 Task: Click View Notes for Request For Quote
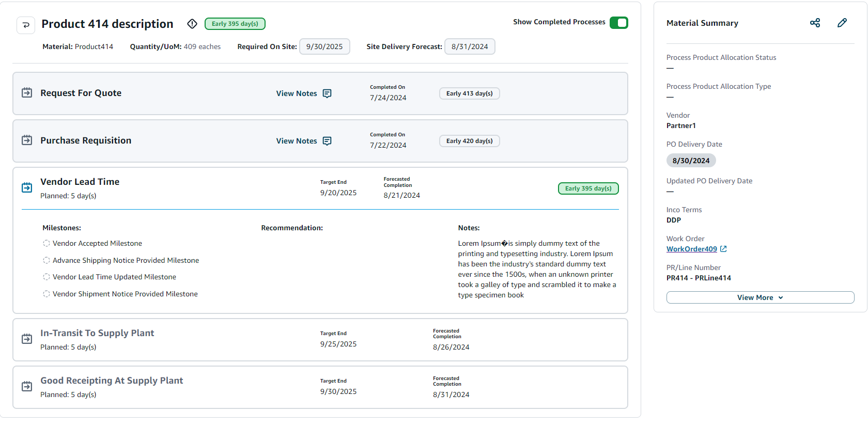click(x=297, y=93)
